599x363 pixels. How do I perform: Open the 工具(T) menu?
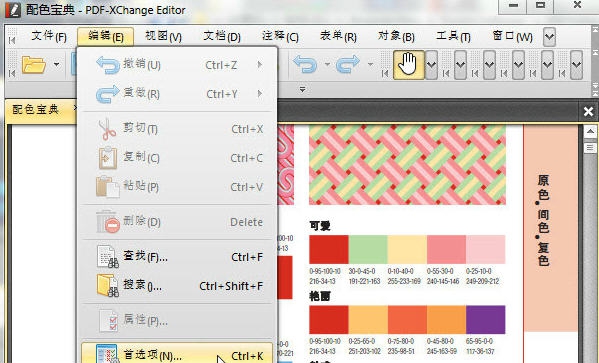coord(453,37)
